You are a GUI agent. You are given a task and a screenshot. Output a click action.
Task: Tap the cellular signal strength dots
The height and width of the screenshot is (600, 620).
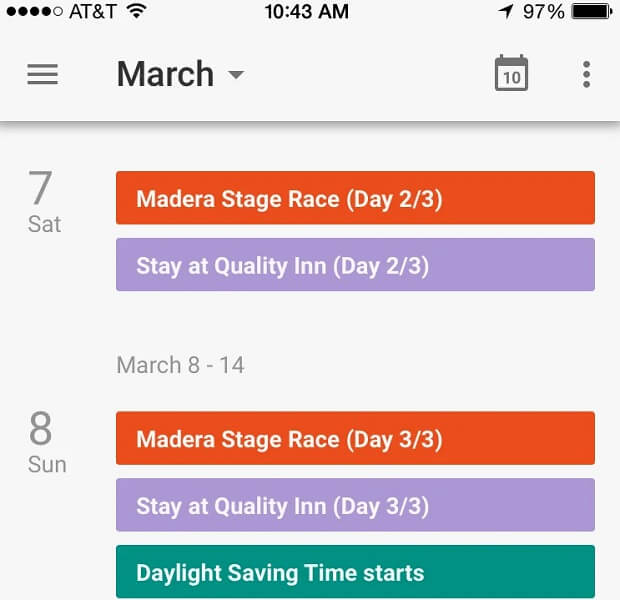coord(33,13)
